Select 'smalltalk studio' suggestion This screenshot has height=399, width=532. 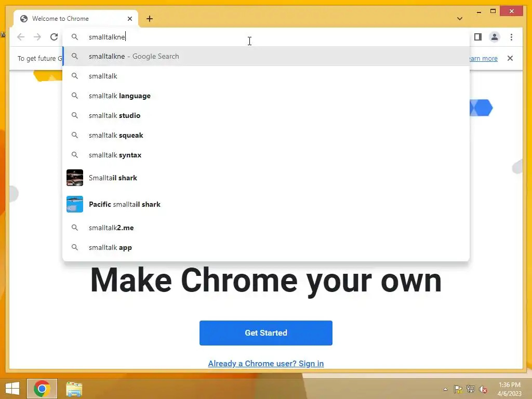tap(266, 115)
